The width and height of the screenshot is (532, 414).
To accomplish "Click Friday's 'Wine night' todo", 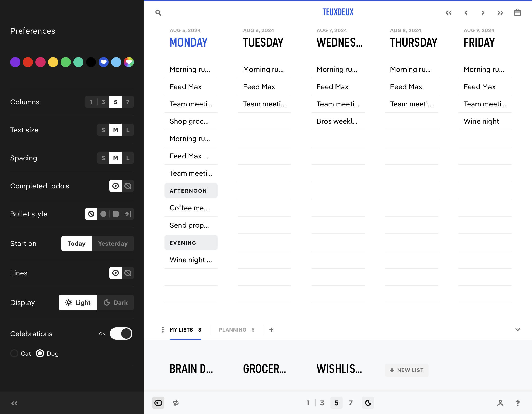I will point(485,121).
